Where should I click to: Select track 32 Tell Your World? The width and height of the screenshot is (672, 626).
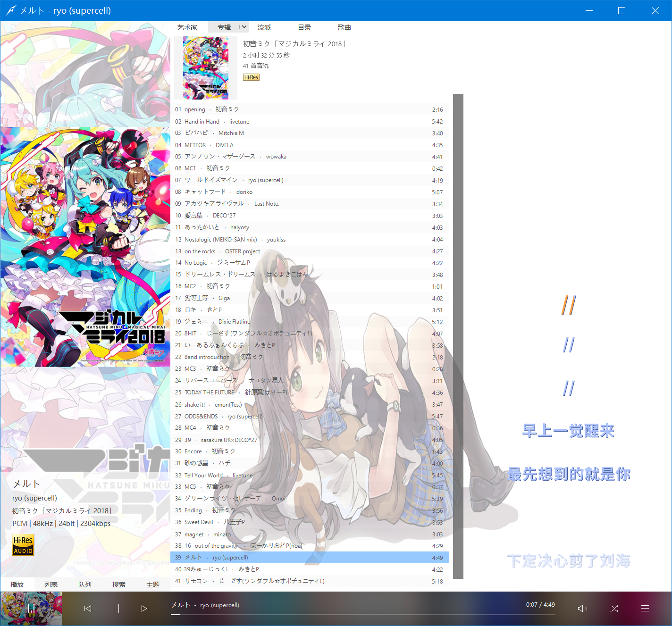coord(310,475)
